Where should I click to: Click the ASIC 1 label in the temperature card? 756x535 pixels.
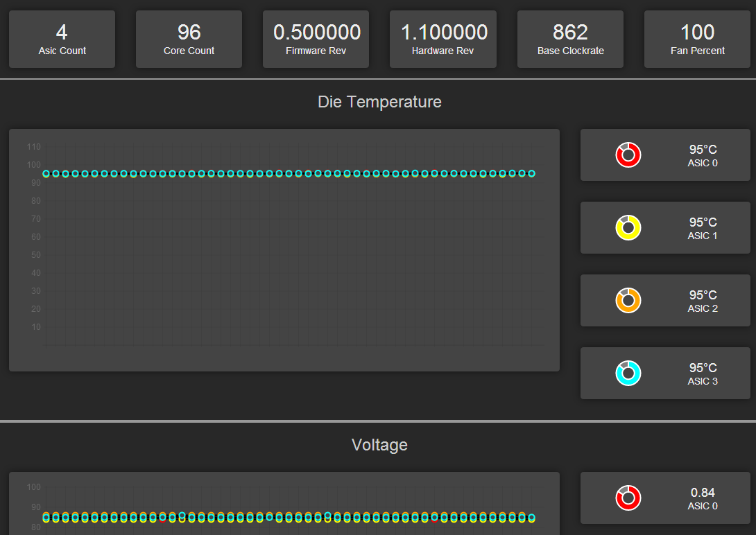pyautogui.click(x=703, y=236)
